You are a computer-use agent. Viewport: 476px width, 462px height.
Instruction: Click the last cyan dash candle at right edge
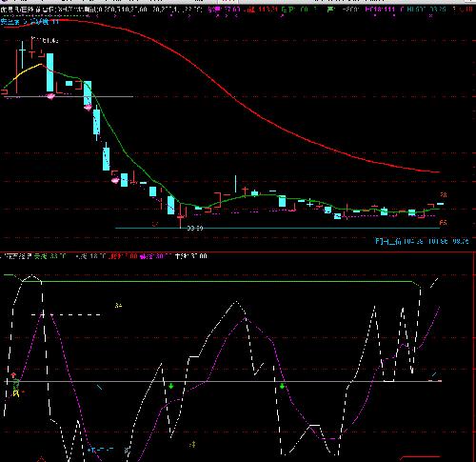tap(441, 204)
